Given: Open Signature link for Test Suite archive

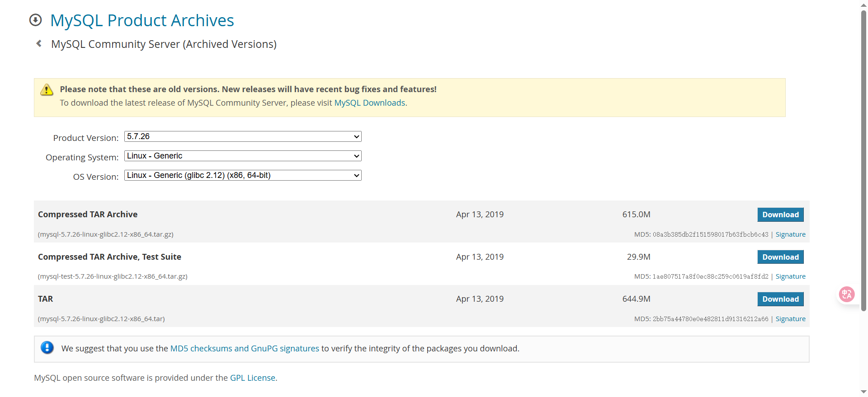Looking at the screenshot, I should pos(790,276).
